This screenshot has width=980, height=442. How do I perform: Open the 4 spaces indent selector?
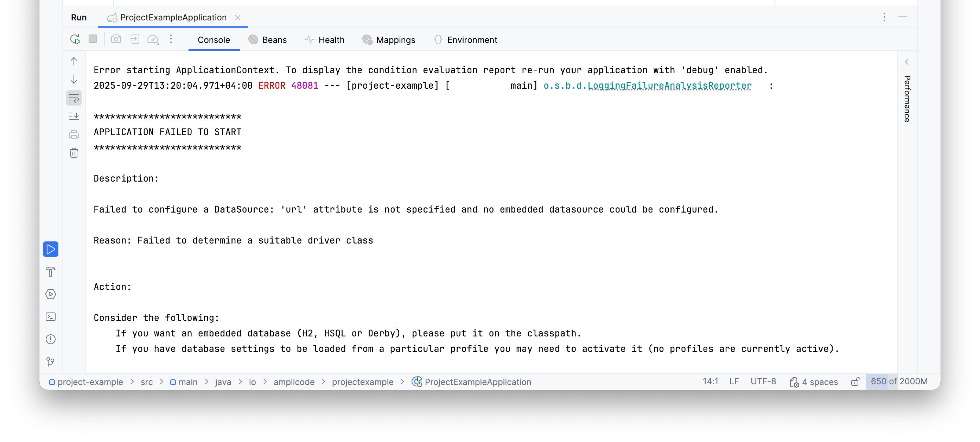(814, 382)
